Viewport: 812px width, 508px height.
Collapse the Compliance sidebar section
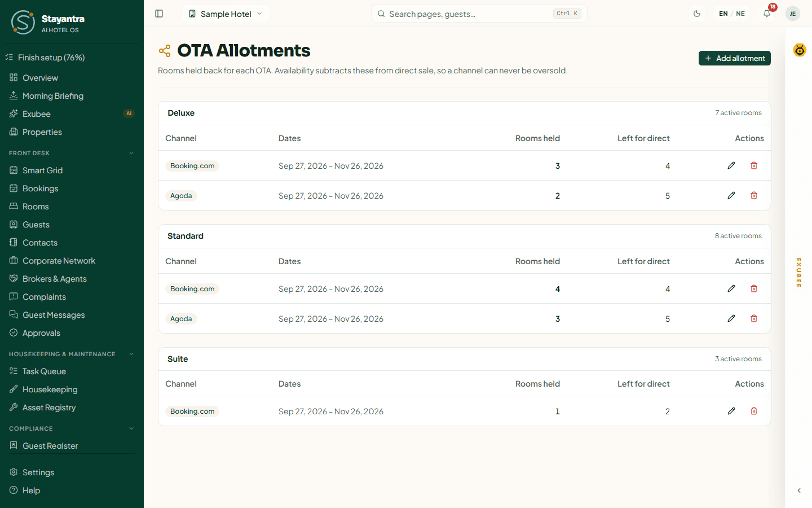pyautogui.click(x=131, y=428)
